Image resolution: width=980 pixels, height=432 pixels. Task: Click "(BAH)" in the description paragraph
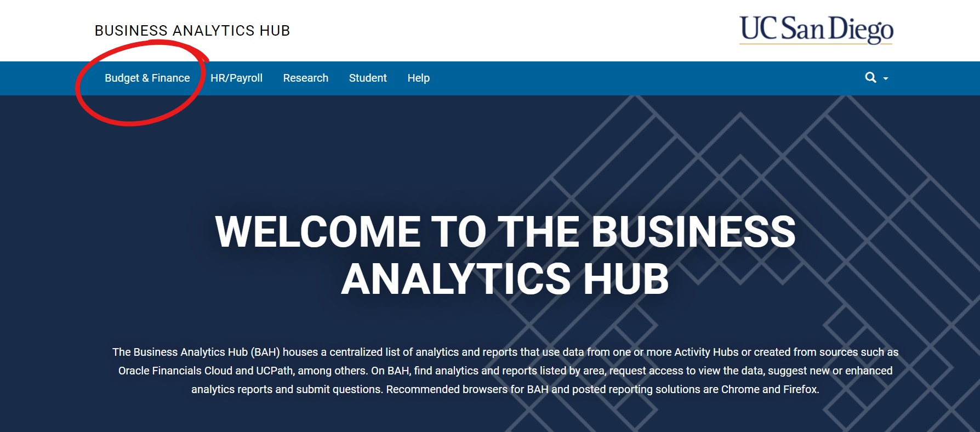coord(265,353)
